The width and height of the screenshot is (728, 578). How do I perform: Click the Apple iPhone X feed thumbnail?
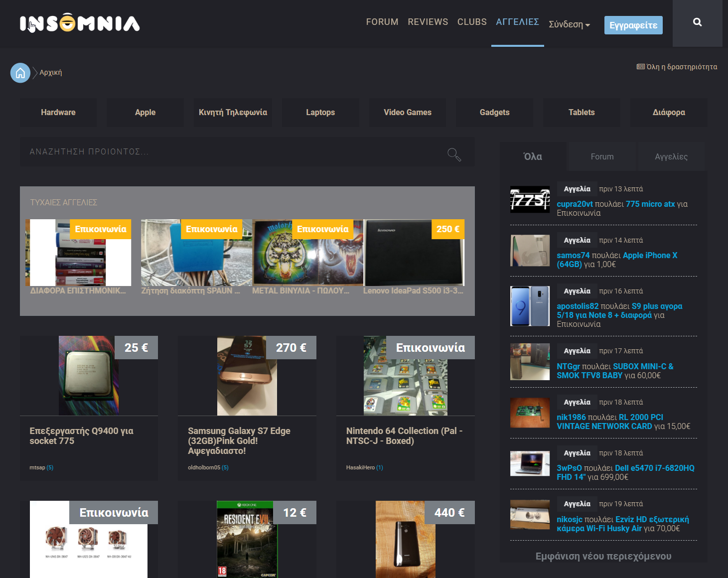click(x=530, y=251)
